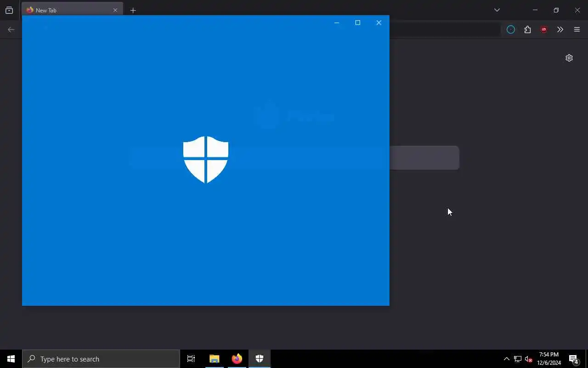Screen dimensions: 588x368
Task: Open the Extensions puzzle icon
Action: pos(527,29)
